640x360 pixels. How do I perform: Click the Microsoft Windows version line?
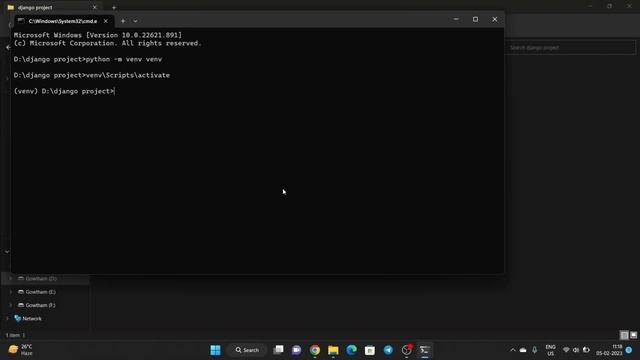98,35
